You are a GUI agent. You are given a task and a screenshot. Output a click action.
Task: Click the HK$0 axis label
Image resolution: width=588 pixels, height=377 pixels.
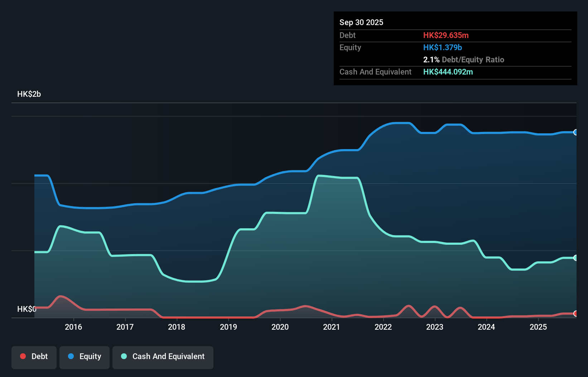coord(27,309)
